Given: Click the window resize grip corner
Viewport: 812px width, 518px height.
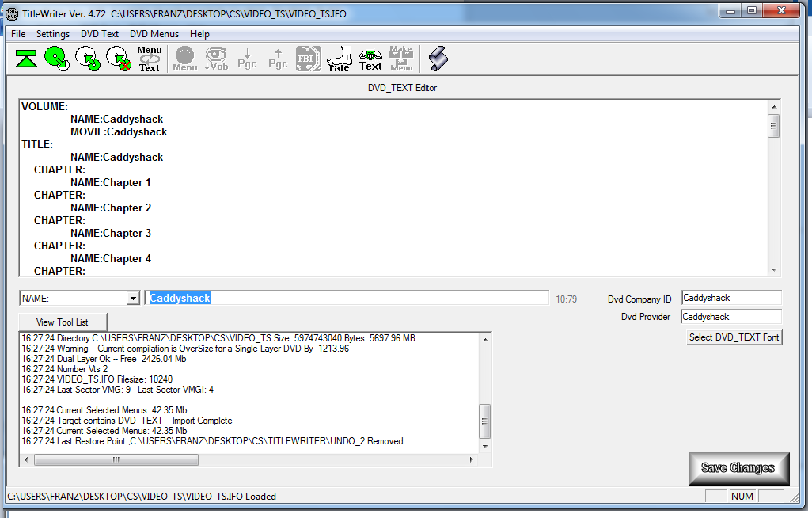Looking at the screenshot, I should (795, 497).
